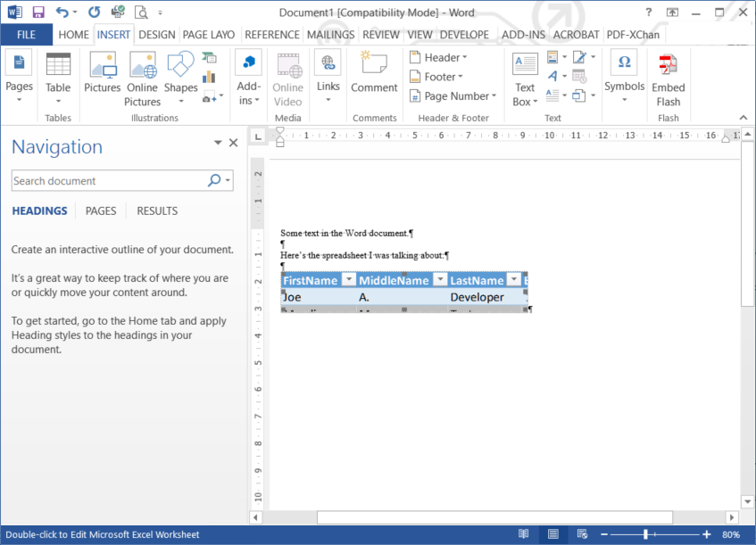Open the LastName column filter dropdown
Image resolution: width=756 pixels, height=545 pixels.
click(x=514, y=279)
